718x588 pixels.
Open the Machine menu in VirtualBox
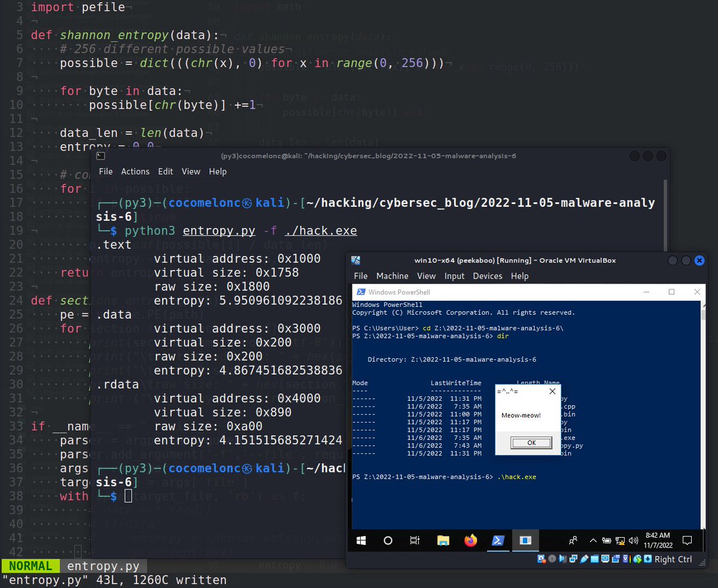point(393,276)
